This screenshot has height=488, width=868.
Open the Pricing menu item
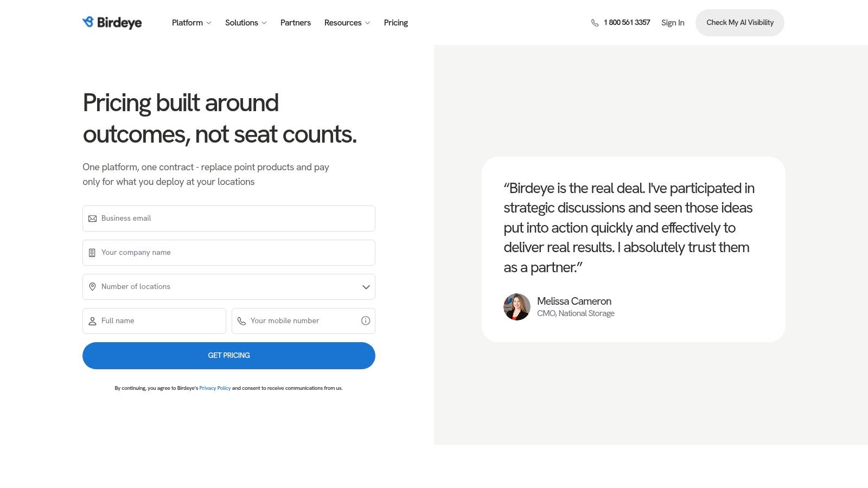click(396, 23)
